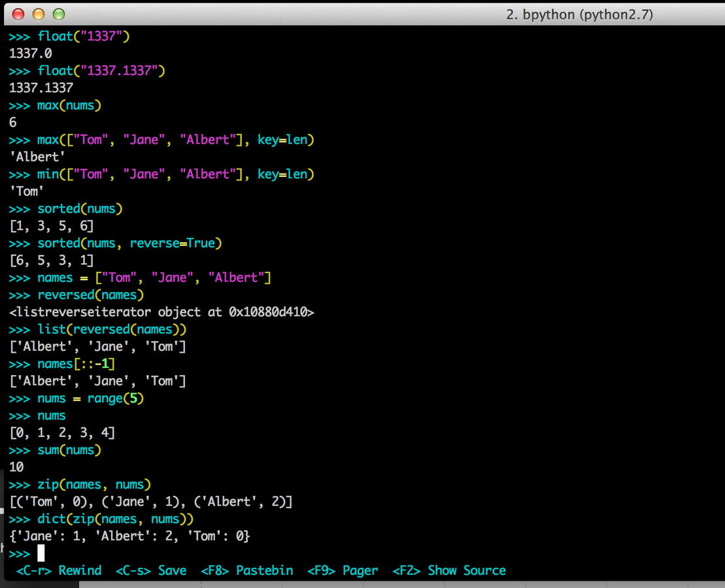Click the max([...], key=len) command line
The width and height of the screenshot is (725, 588).
click(161, 140)
